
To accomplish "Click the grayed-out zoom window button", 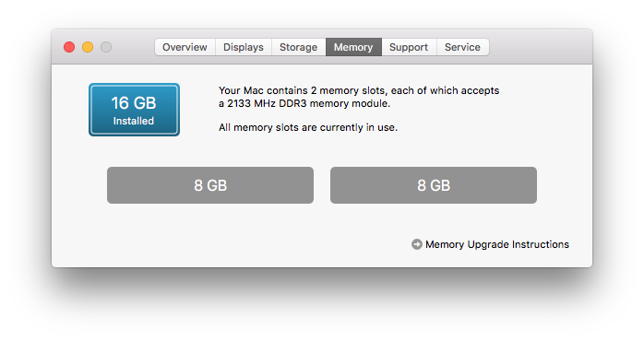I will (106, 47).
